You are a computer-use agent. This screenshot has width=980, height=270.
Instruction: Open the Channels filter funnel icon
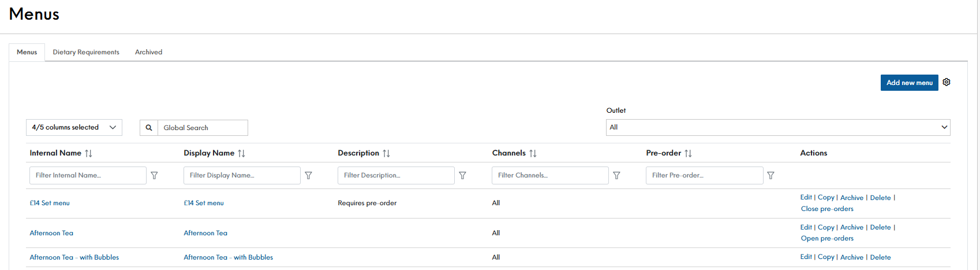[x=616, y=175]
